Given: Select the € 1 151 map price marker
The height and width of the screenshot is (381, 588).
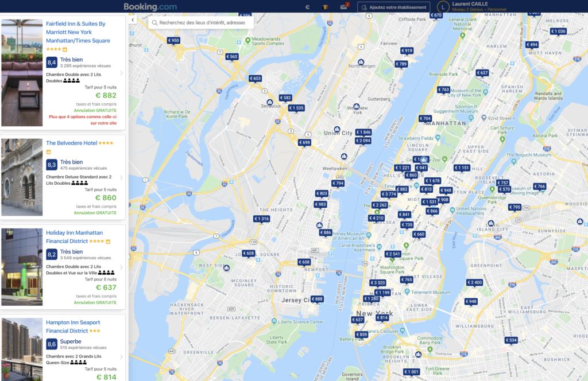Looking at the screenshot, I should coord(462,168).
